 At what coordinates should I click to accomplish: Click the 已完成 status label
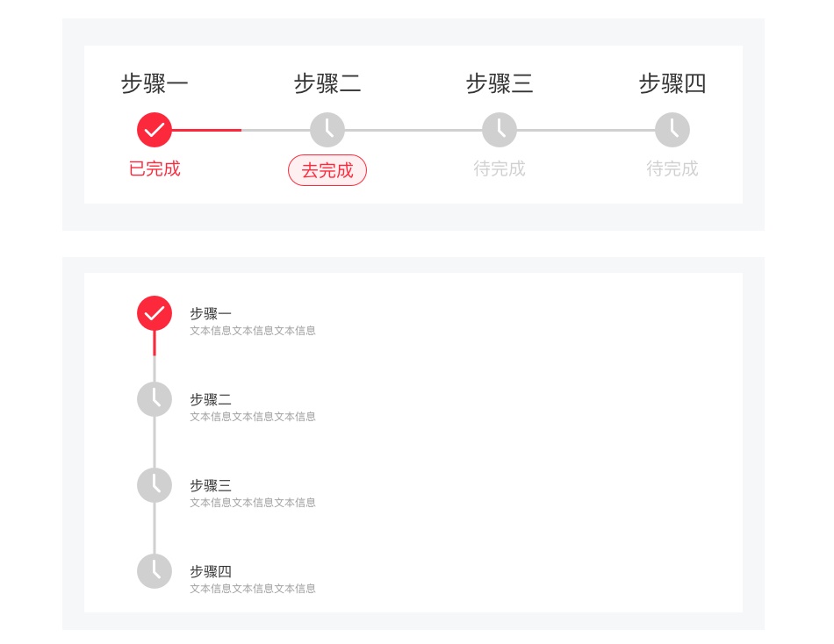(155, 168)
